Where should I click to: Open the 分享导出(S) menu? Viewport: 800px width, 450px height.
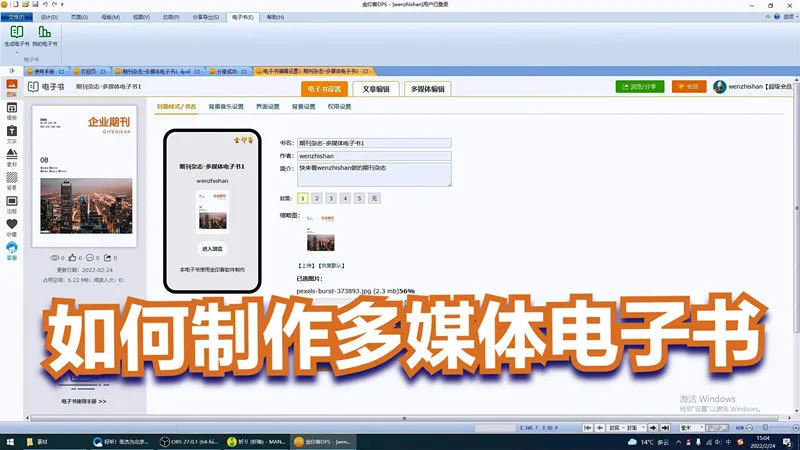206,17
